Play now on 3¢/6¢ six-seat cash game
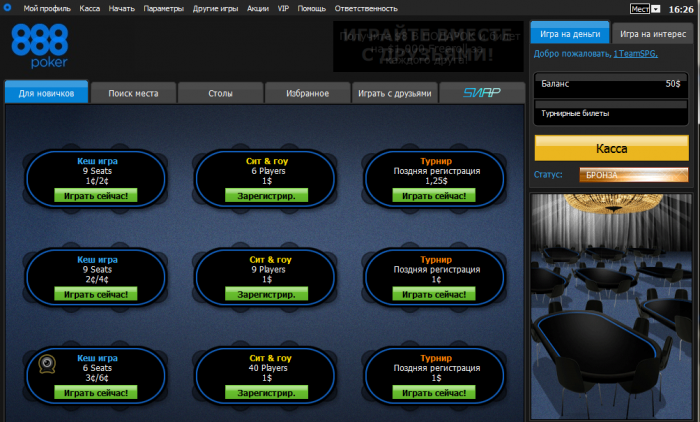This screenshot has width=700, height=422. point(96,393)
